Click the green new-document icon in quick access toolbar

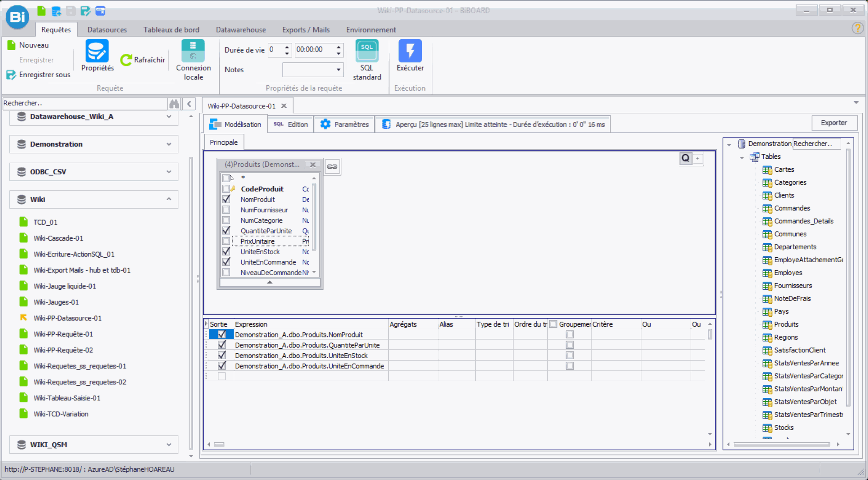point(41,11)
